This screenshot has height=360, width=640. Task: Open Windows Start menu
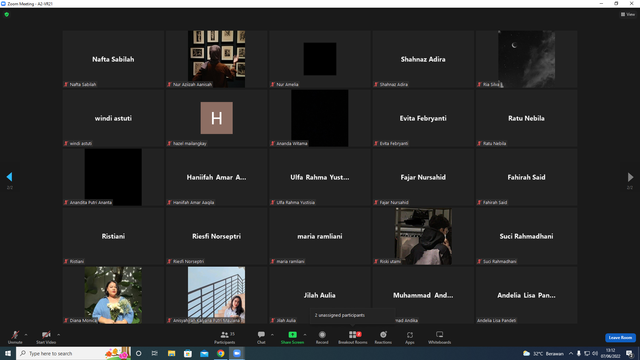[x=8, y=353]
